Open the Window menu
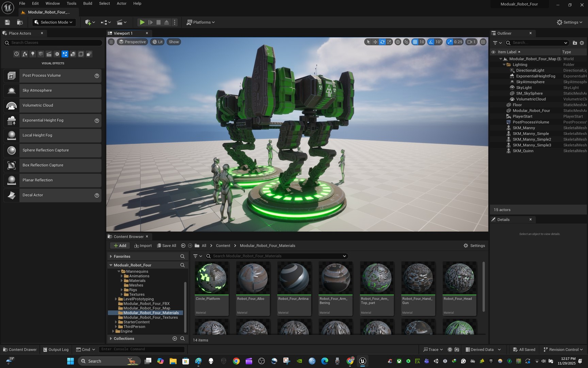The image size is (588, 368). click(52, 3)
